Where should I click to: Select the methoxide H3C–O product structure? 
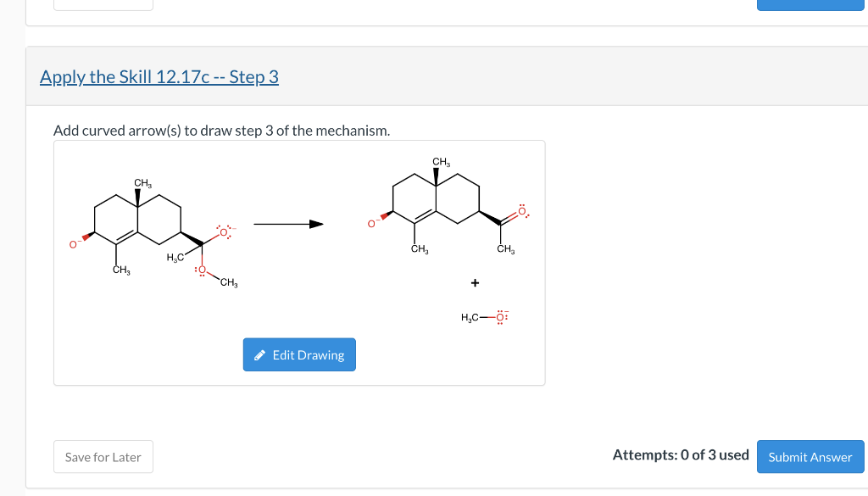[485, 317]
